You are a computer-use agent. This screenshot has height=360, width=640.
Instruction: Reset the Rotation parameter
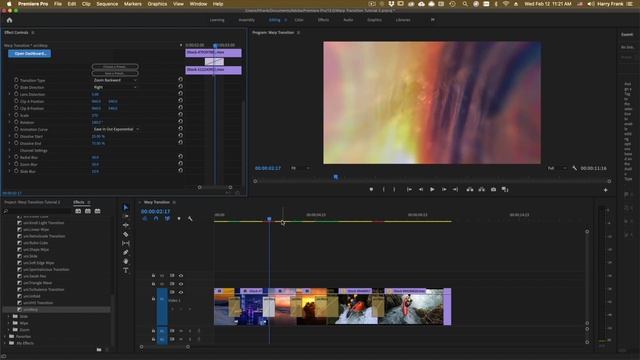click(x=180, y=122)
